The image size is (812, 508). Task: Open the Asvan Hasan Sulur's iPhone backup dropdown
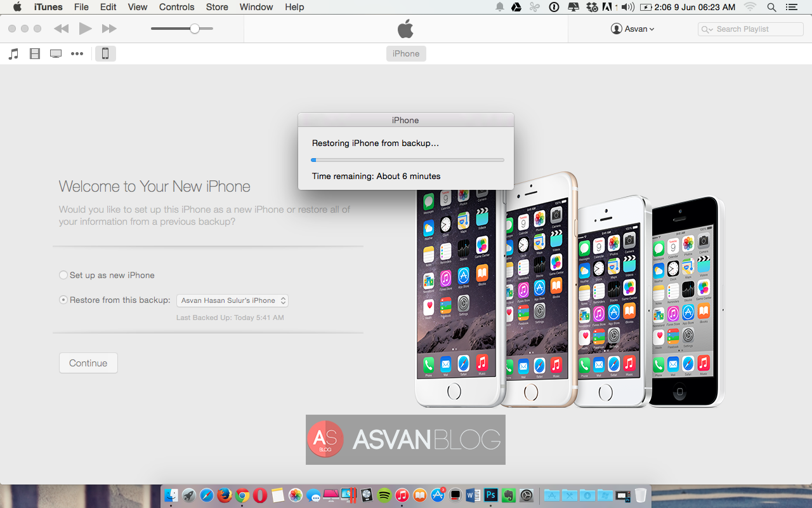[233, 300]
